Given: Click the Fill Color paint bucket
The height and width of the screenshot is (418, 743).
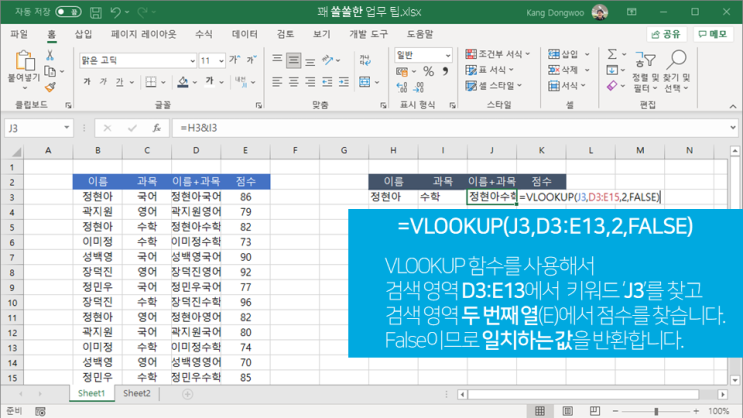Looking at the screenshot, I should click(x=183, y=82).
